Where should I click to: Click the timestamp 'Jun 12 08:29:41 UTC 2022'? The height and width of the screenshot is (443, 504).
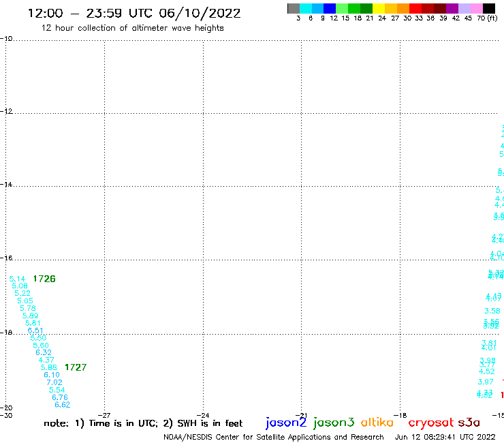[x=445, y=437]
